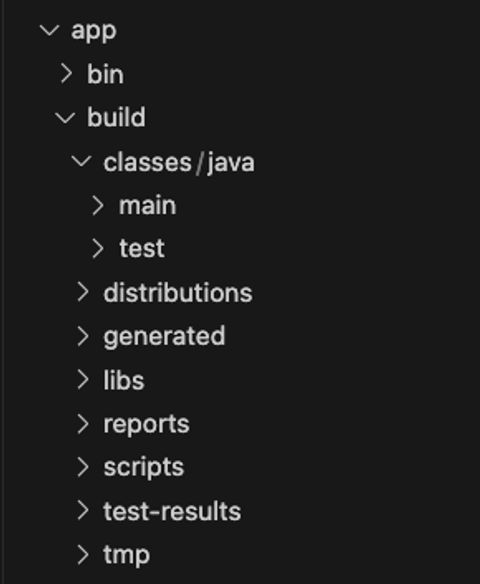This screenshot has width=480, height=584.
Task: Expand the tmp folder chevron
Action: pyautogui.click(x=83, y=555)
